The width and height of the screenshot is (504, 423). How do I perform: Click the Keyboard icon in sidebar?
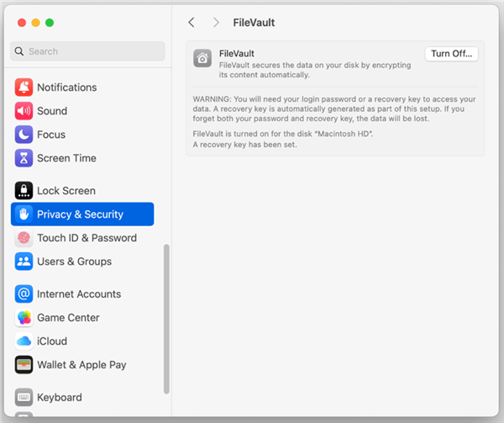coord(24,397)
